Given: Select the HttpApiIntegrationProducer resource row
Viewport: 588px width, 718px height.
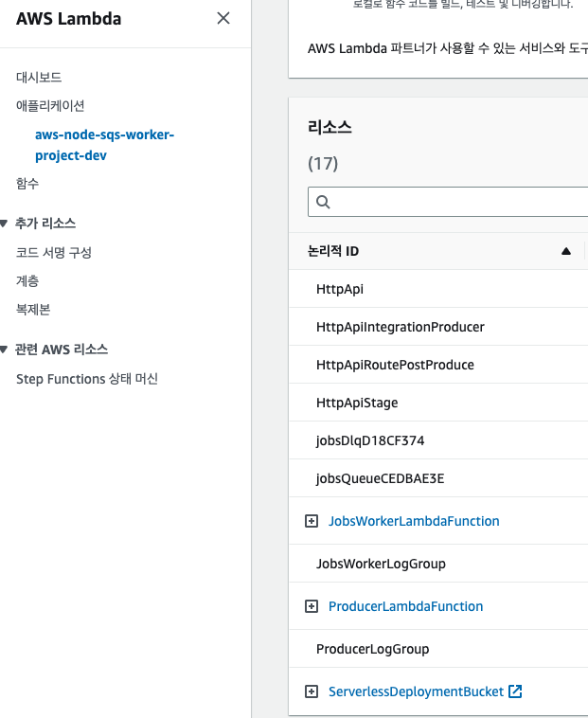Looking at the screenshot, I should click(438, 327).
